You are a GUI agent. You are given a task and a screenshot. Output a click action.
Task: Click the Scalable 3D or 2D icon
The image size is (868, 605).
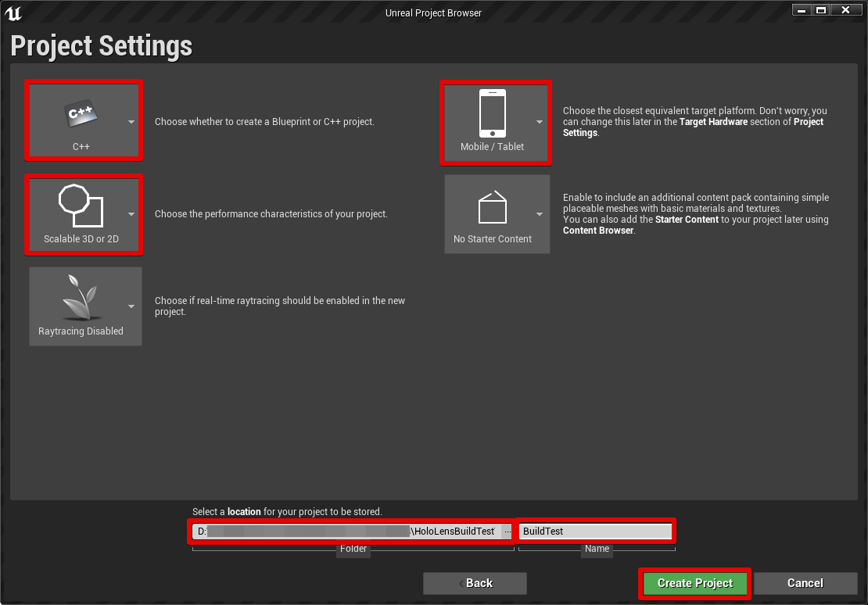(81, 206)
